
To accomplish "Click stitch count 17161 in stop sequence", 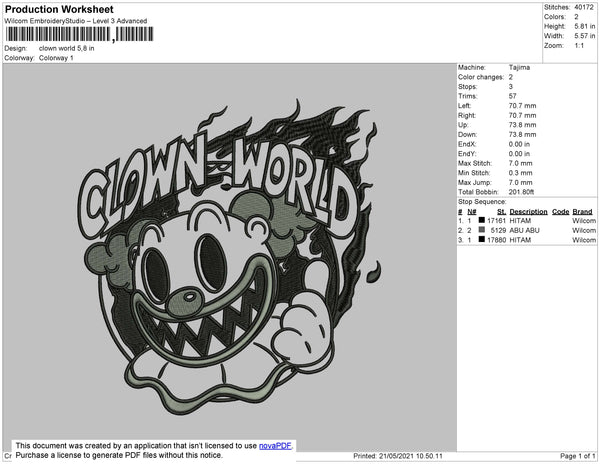I will (496, 221).
